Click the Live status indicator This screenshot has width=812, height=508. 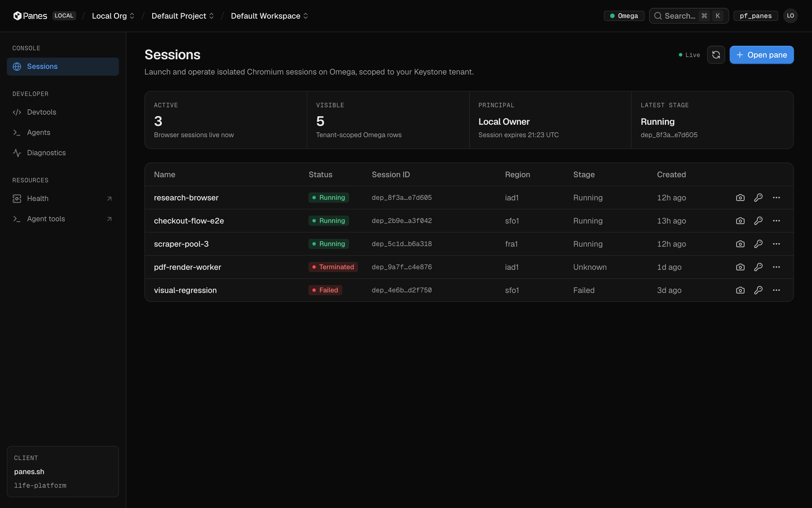(689, 55)
